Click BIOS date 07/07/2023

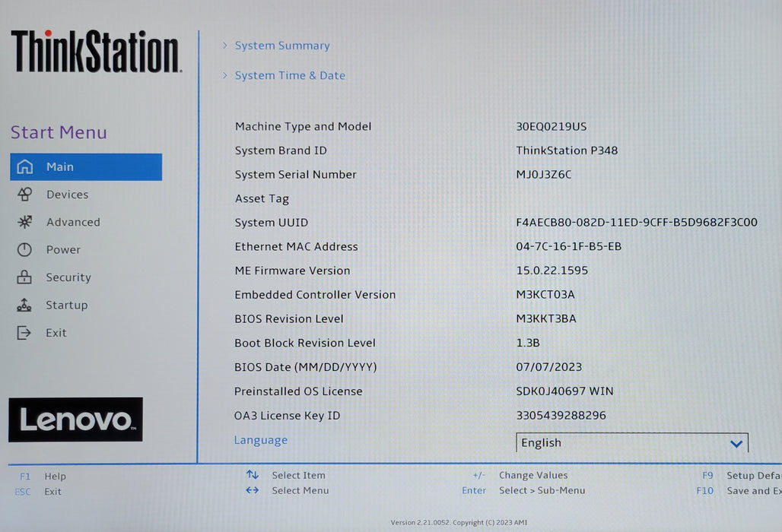click(x=548, y=367)
